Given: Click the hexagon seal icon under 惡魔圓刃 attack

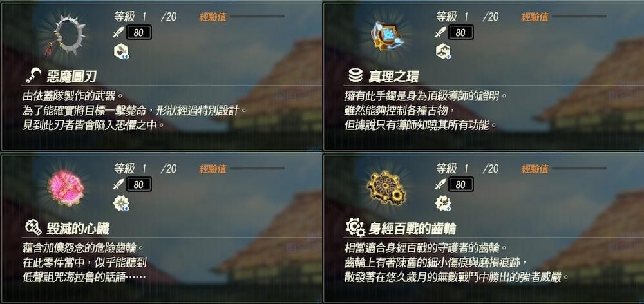Looking at the screenshot, I should tap(121, 52).
